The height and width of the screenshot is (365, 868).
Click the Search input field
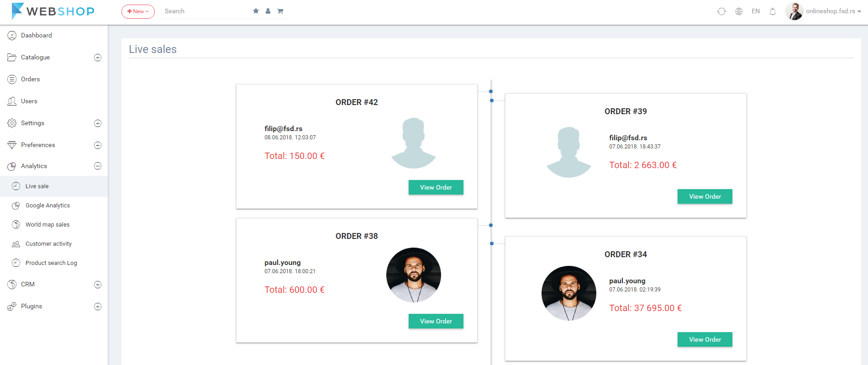(x=205, y=11)
